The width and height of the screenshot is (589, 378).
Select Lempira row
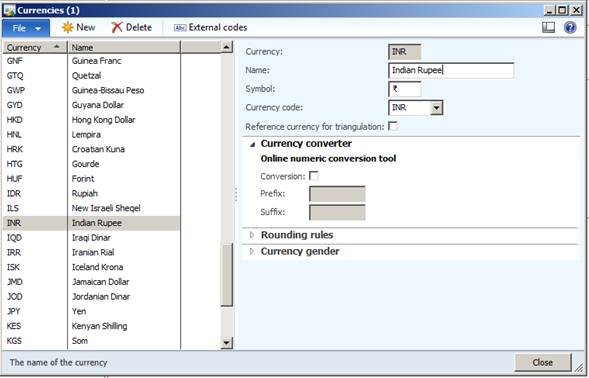point(92,135)
